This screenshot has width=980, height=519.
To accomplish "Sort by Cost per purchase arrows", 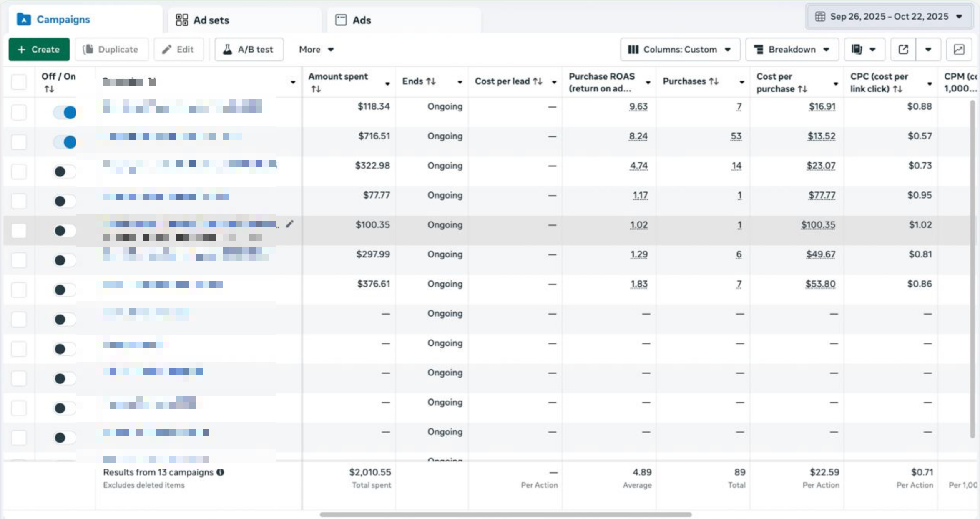I will pos(802,89).
